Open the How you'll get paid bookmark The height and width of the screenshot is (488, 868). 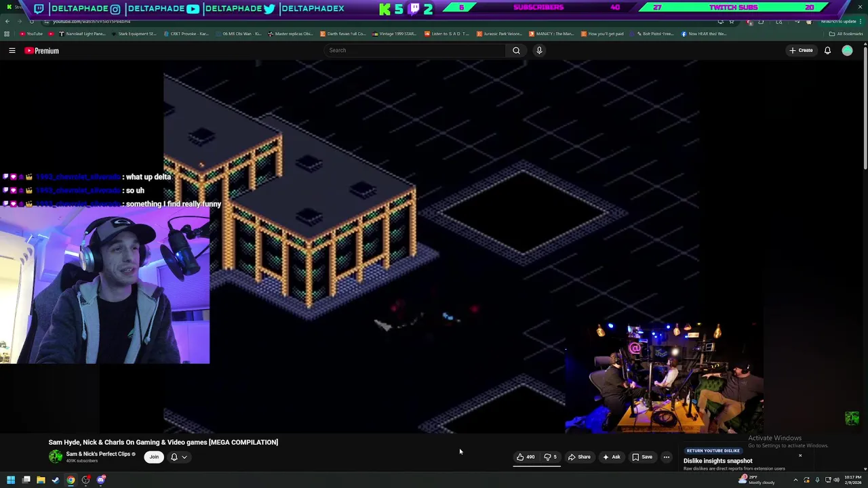click(603, 34)
